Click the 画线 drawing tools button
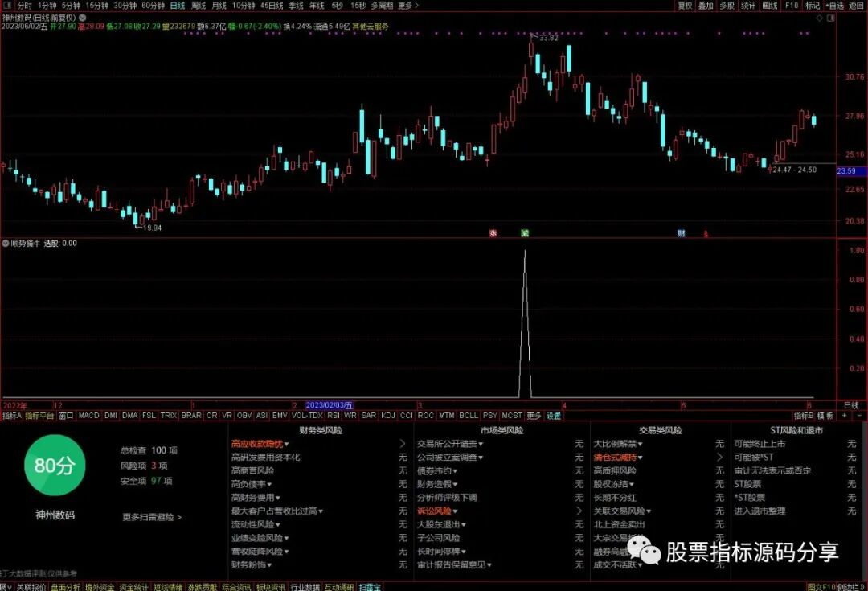Viewport: 868px width, 591px height. pos(770,6)
